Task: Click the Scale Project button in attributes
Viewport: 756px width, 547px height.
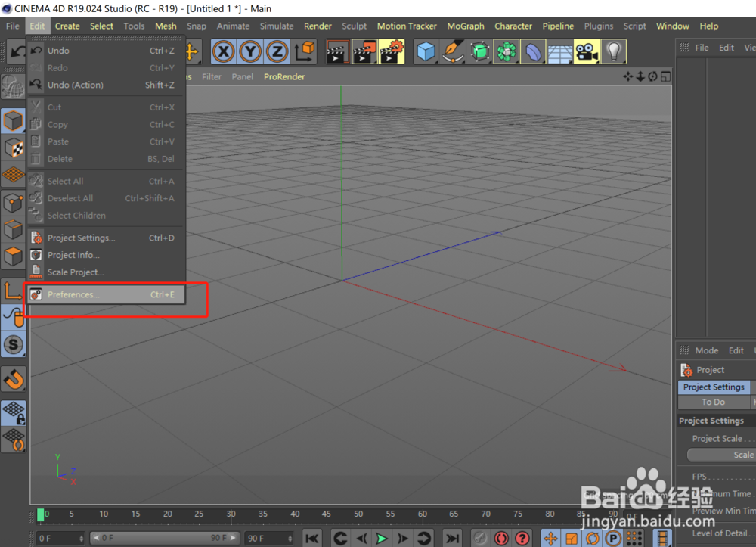Action: (x=721, y=455)
